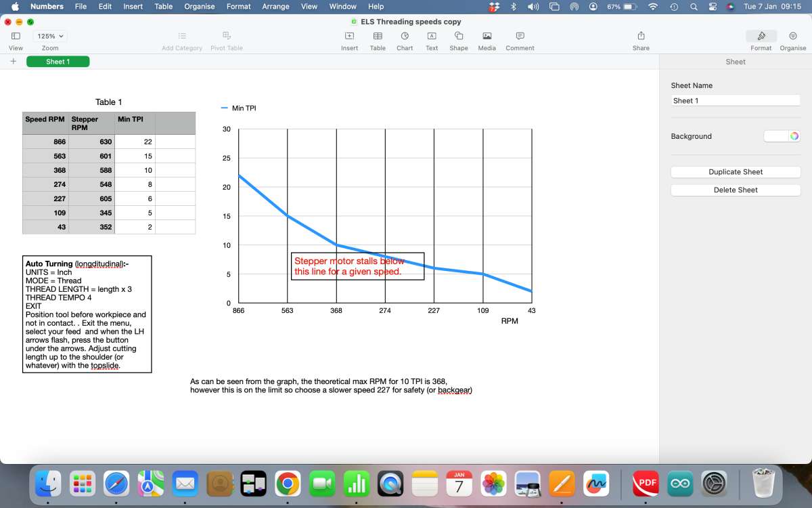Viewport: 812px width, 508px height.
Task: Open Control Centre in menu bar
Action: pos(713,7)
